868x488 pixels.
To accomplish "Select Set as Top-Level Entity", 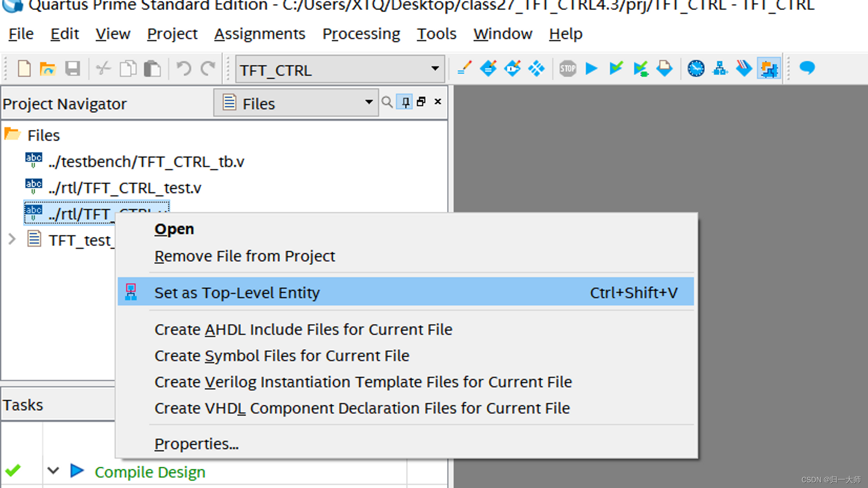I will [406, 292].
